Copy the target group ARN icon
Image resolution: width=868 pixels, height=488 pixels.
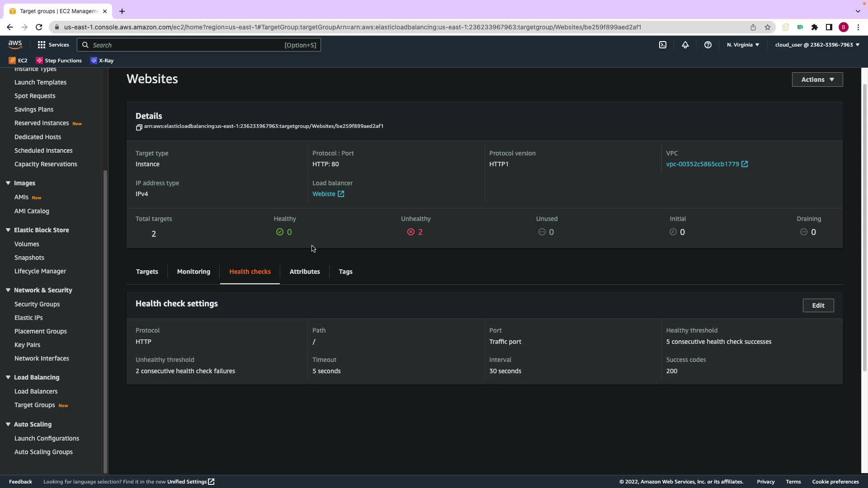tap(139, 127)
